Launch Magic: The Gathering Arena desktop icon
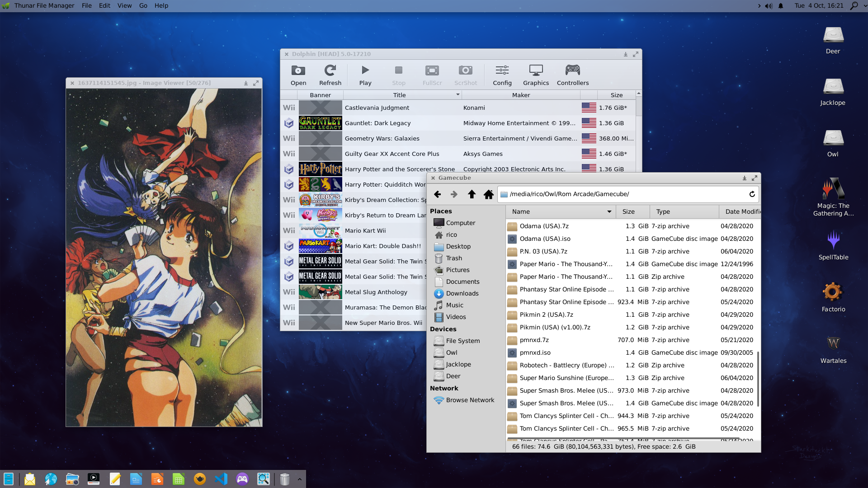Screen dimensions: 868x488 [x=833, y=197]
